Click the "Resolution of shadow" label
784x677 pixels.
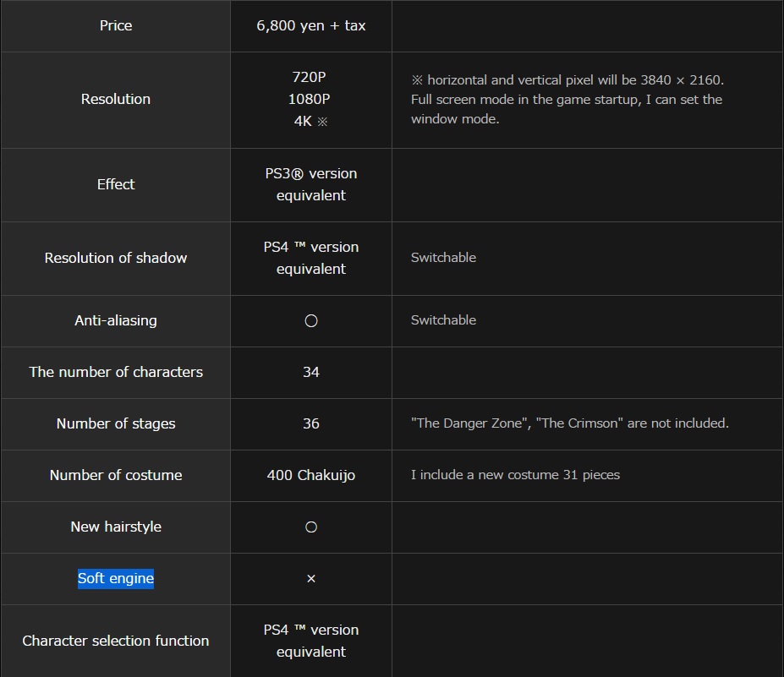click(x=116, y=258)
